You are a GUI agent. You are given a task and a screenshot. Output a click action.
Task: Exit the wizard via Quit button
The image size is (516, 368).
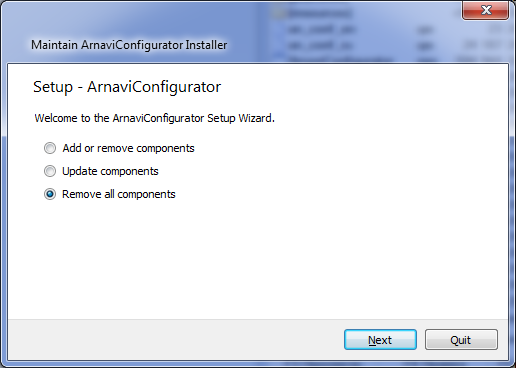click(461, 340)
